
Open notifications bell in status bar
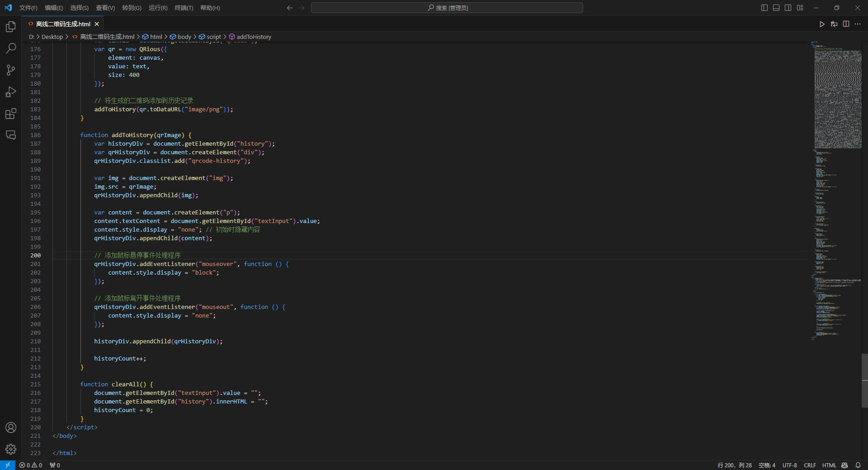click(858, 465)
